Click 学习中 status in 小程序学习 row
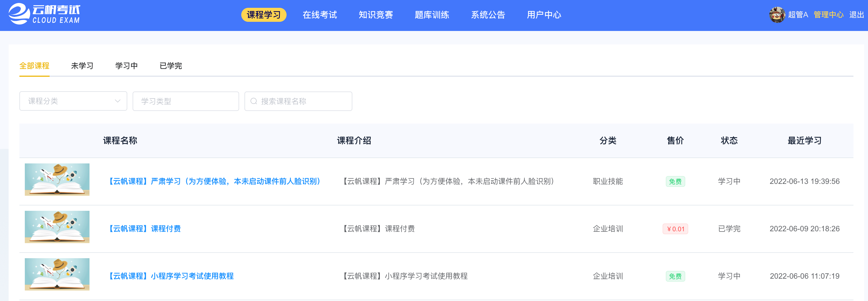The width and height of the screenshot is (868, 301). tap(729, 276)
